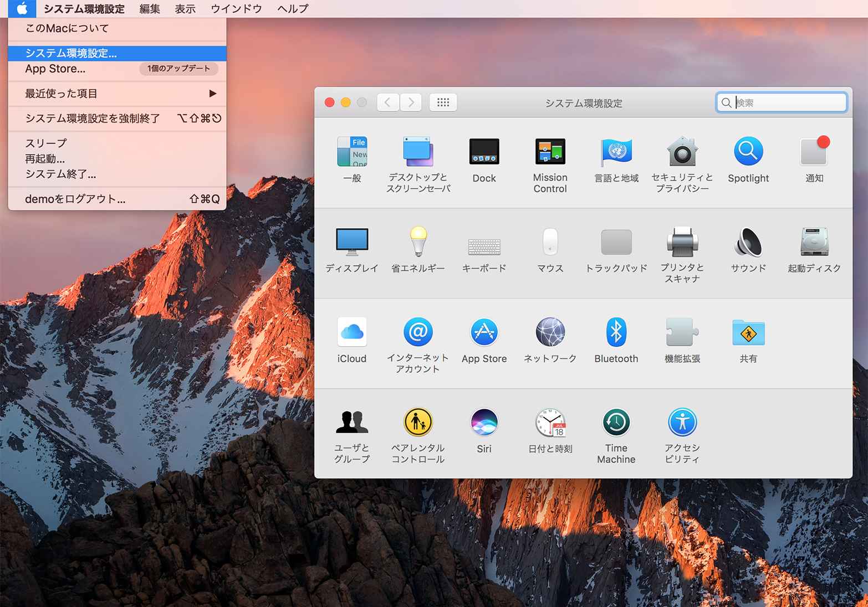Click the Apple logo menu
This screenshot has height=607, width=868.
[x=22, y=8]
